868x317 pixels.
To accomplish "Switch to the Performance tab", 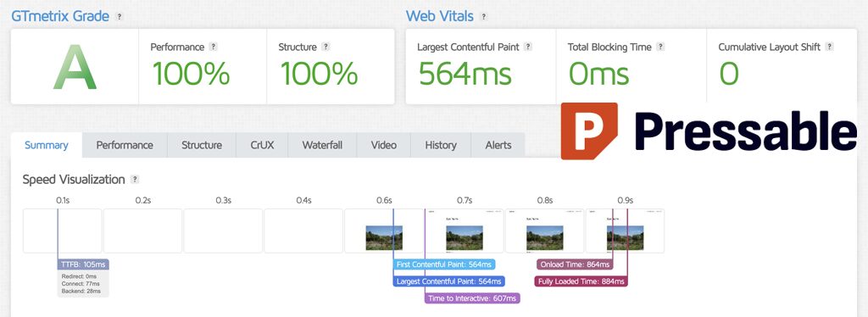I will click(x=125, y=146).
